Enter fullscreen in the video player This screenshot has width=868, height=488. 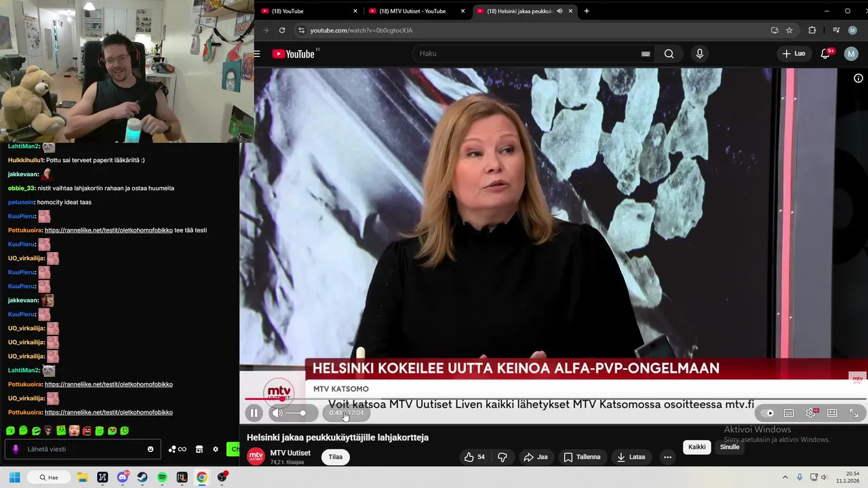pos(854,413)
